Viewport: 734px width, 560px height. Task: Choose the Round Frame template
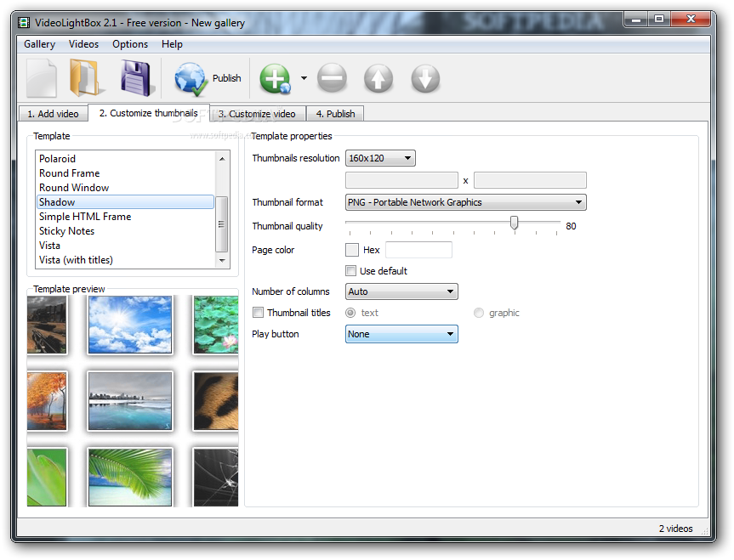point(125,173)
